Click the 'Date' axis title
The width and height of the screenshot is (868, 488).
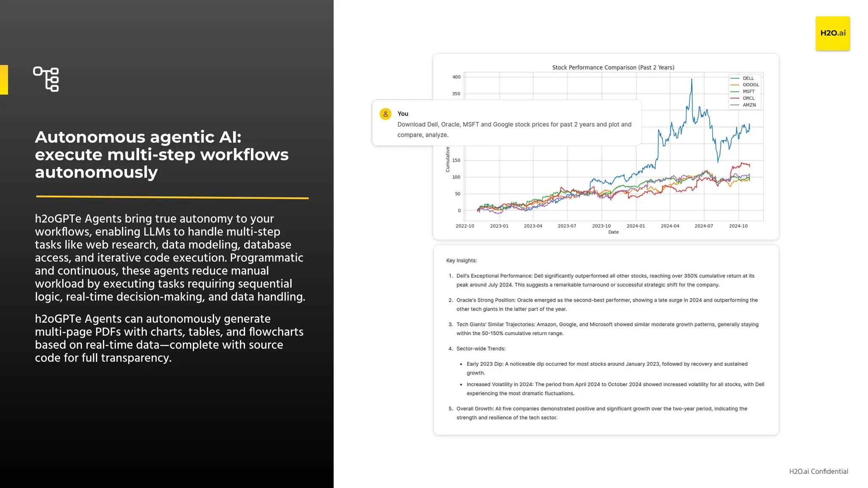point(613,232)
